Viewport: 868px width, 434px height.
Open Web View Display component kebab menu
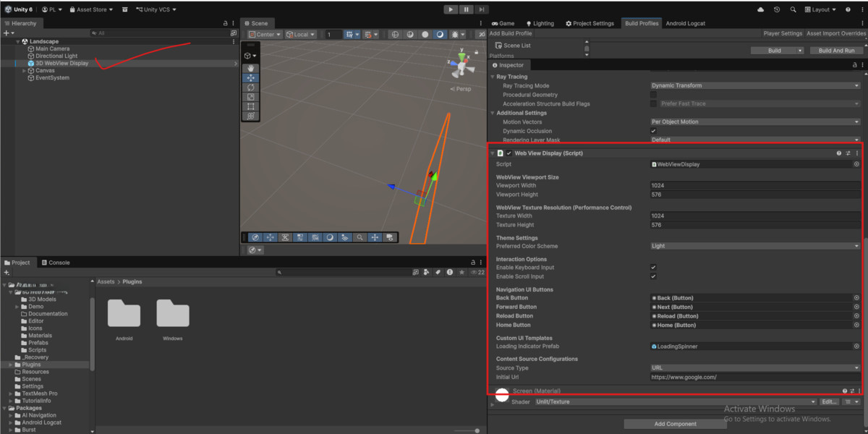857,153
